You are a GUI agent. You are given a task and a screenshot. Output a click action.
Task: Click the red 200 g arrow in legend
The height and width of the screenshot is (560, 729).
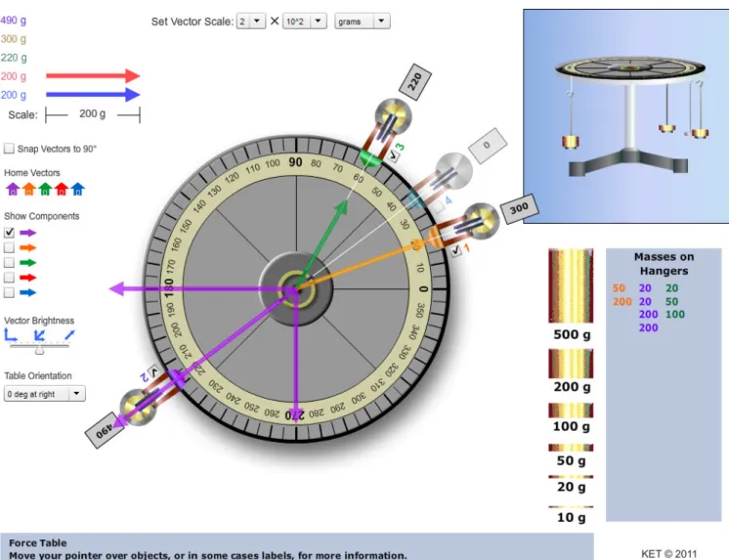tap(93, 76)
